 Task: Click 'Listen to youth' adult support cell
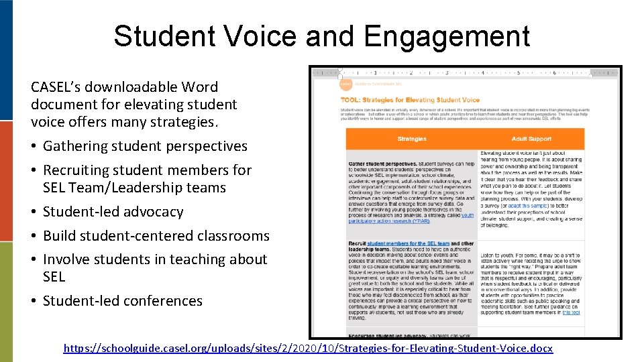(x=531, y=284)
